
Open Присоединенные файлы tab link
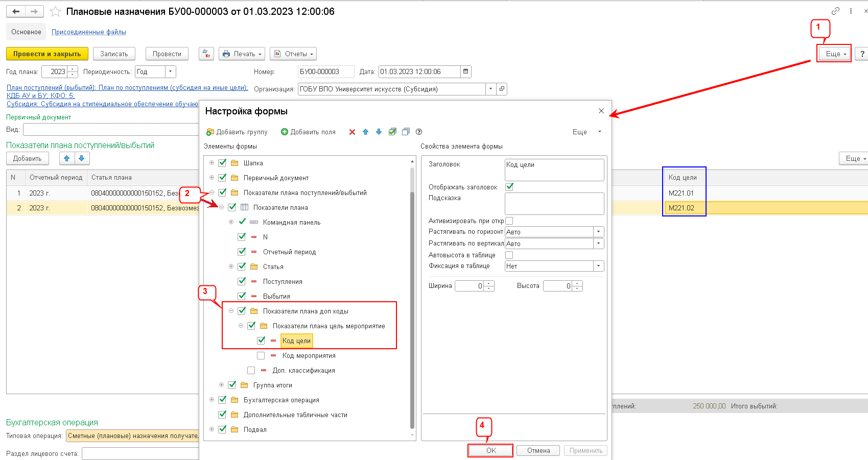(89, 32)
